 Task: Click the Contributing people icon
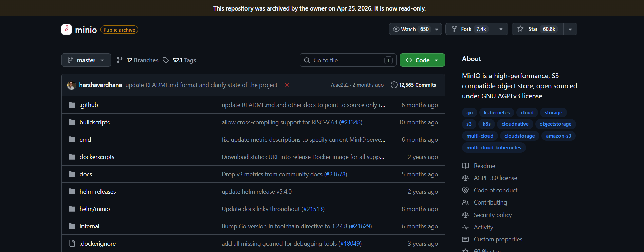[465, 202]
